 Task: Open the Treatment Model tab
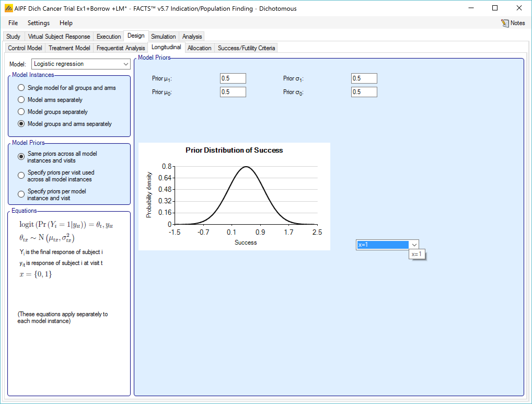[69, 48]
